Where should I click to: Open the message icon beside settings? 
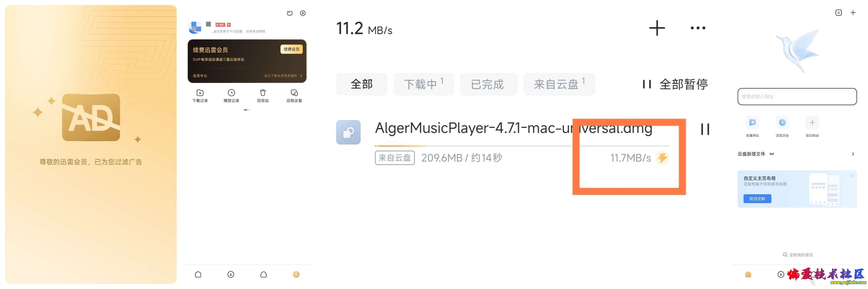click(x=289, y=13)
